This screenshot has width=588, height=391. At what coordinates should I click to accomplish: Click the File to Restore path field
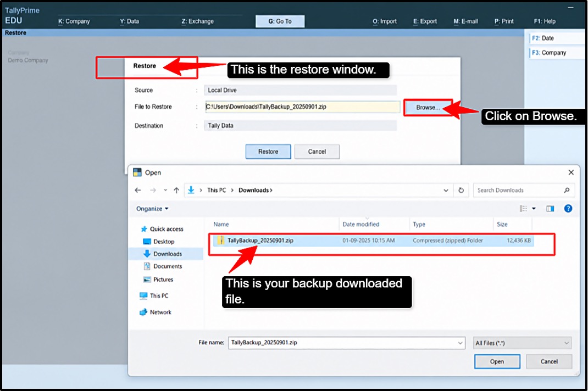click(x=302, y=107)
